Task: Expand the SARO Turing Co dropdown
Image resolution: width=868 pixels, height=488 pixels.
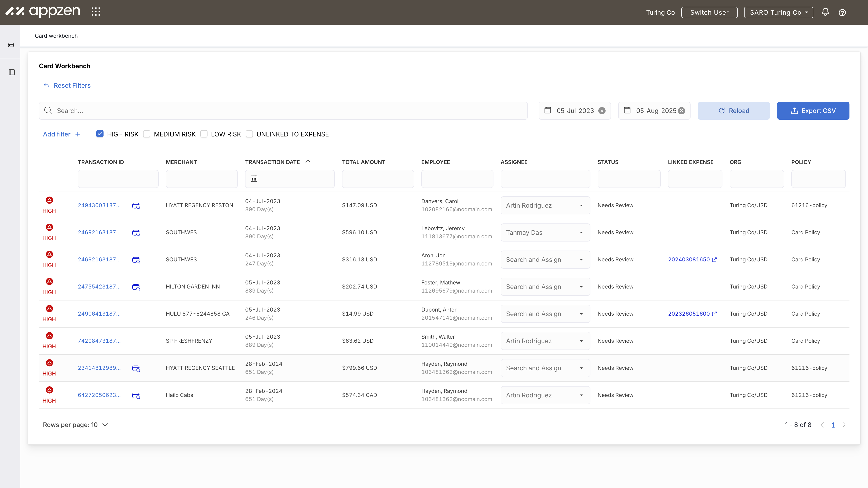Action: coord(778,12)
